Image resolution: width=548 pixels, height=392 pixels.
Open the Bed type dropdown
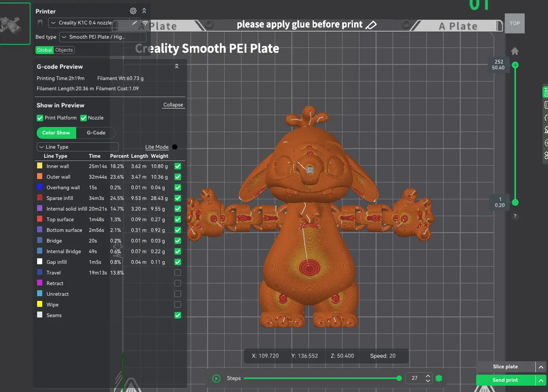(x=103, y=37)
